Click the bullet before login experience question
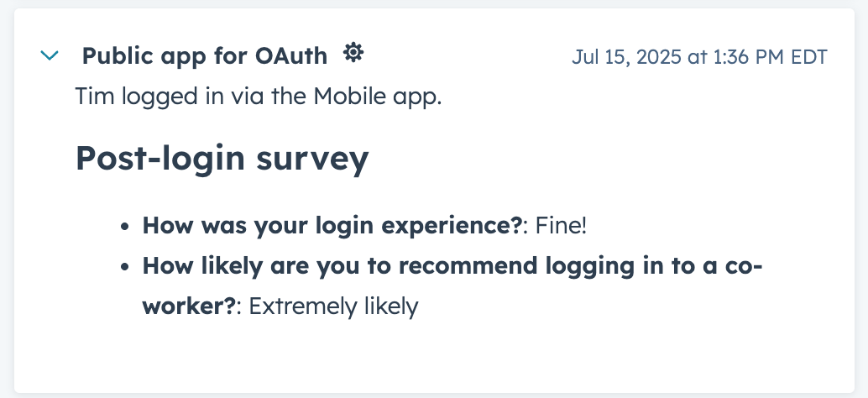This screenshot has width=868, height=398. coord(125,227)
